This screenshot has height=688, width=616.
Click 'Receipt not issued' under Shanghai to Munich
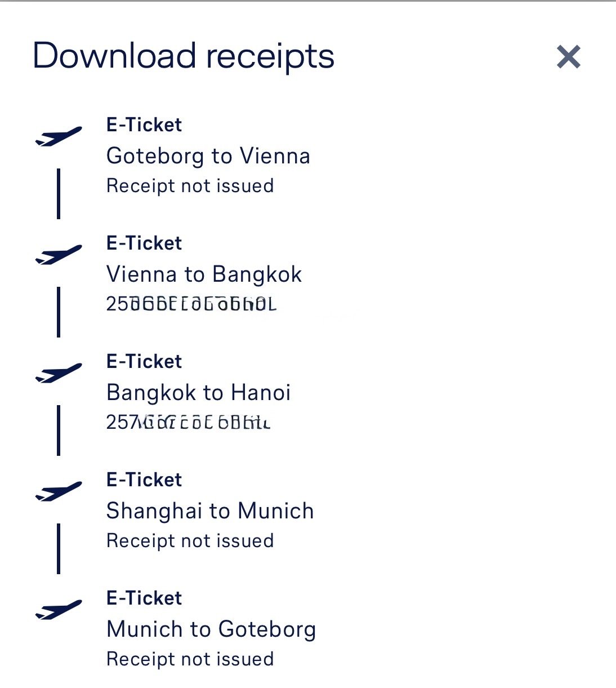click(190, 541)
